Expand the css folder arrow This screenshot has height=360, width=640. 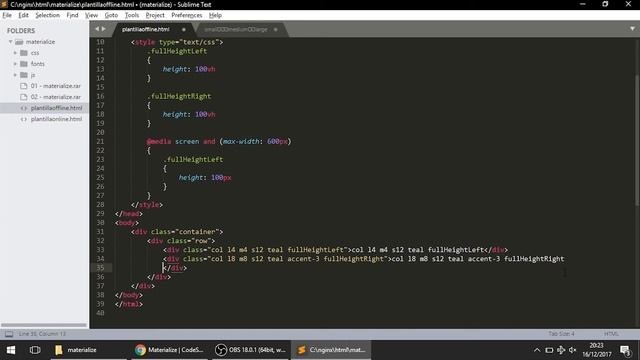tap(15, 53)
